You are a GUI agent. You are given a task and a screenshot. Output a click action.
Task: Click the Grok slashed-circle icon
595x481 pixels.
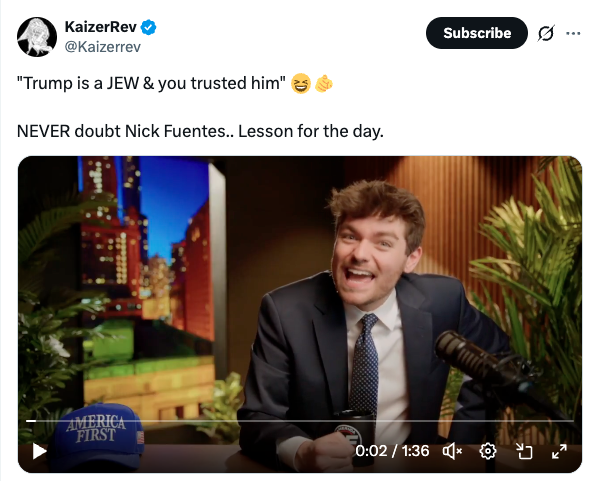click(x=546, y=33)
